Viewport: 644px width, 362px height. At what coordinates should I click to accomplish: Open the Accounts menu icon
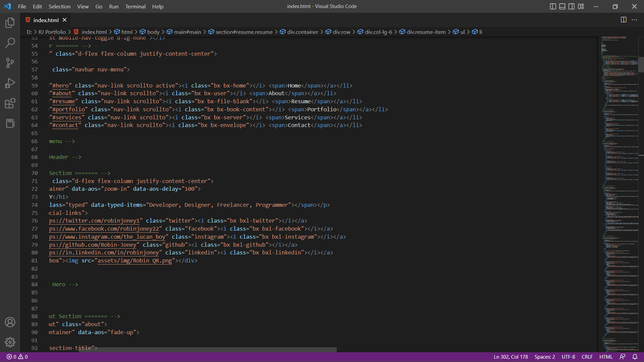[10, 322]
